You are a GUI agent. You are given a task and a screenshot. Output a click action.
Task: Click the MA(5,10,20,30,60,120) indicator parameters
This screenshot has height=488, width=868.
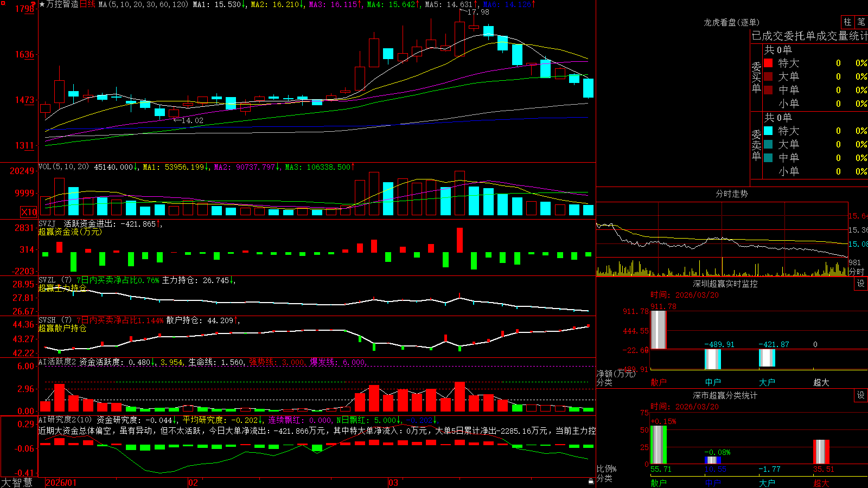(x=143, y=4)
